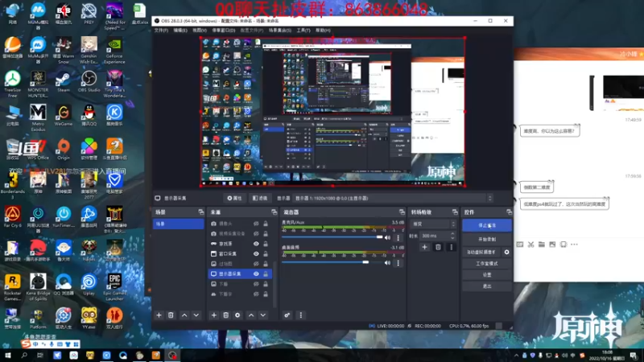
Task: Open advanced audio properties in mixer footer
Action: click(x=287, y=315)
